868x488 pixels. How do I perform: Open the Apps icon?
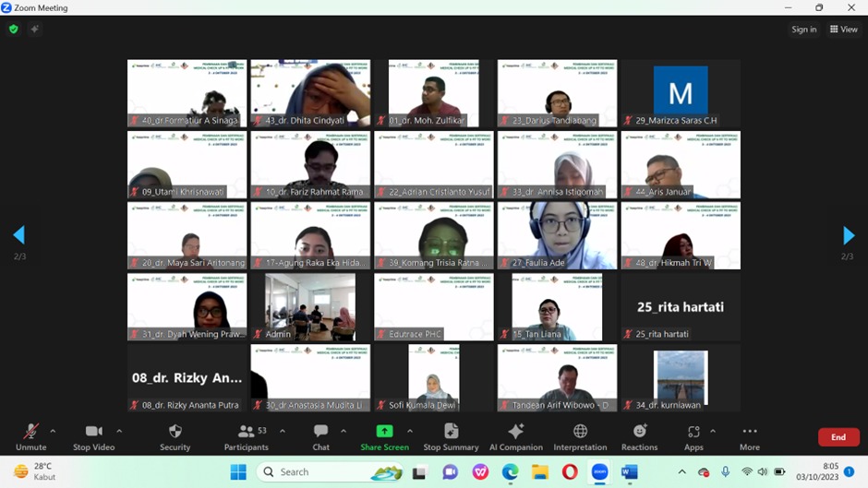click(693, 432)
